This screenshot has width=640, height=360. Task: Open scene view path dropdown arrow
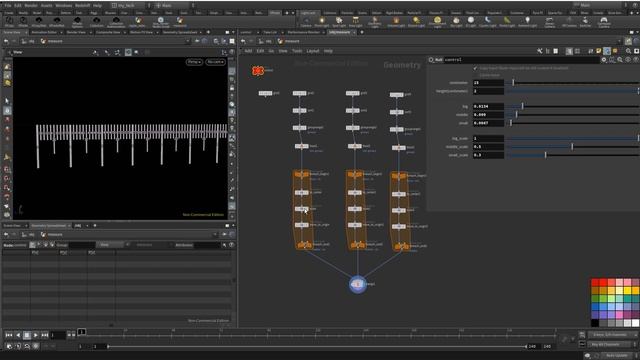(187, 41)
